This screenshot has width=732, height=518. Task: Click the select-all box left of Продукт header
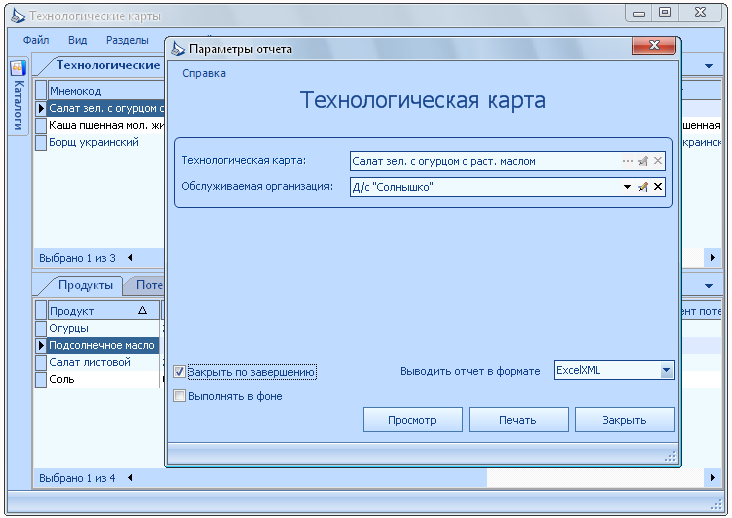point(41,310)
